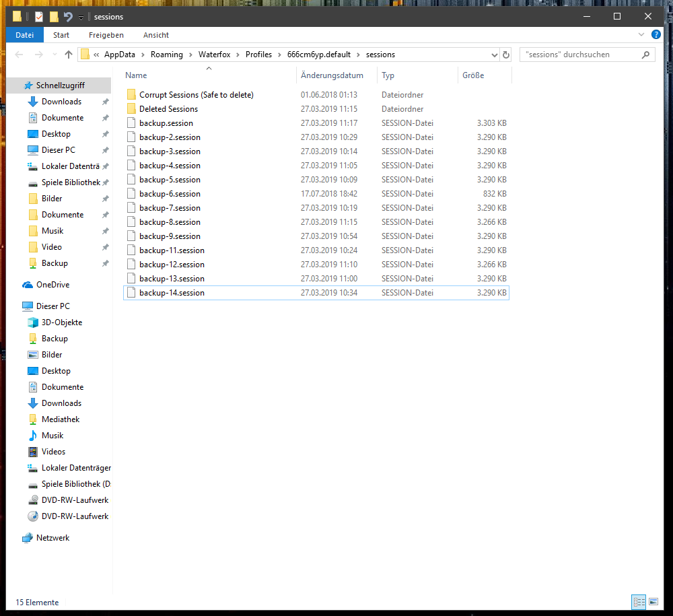Image resolution: width=673 pixels, height=616 pixels.
Task: Click the backup-12.session file icon
Action: coord(131,265)
